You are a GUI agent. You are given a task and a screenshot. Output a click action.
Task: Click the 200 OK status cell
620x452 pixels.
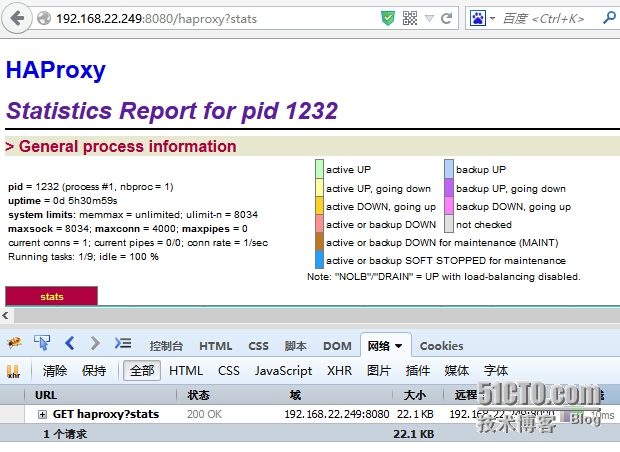204,414
